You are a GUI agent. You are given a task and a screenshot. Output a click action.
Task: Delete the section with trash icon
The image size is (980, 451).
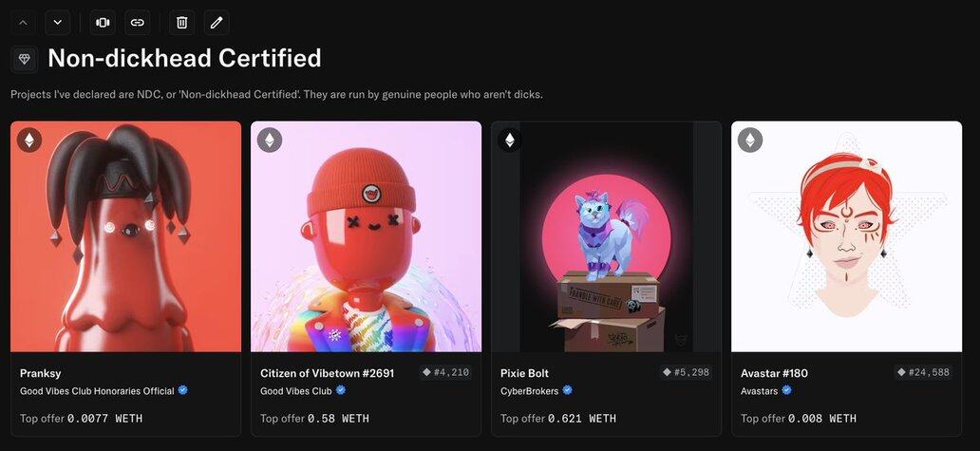[181, 22]
